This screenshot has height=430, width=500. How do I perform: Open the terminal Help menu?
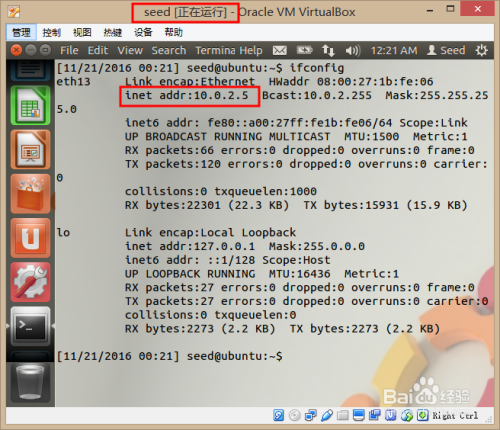[x=251, y=50]
